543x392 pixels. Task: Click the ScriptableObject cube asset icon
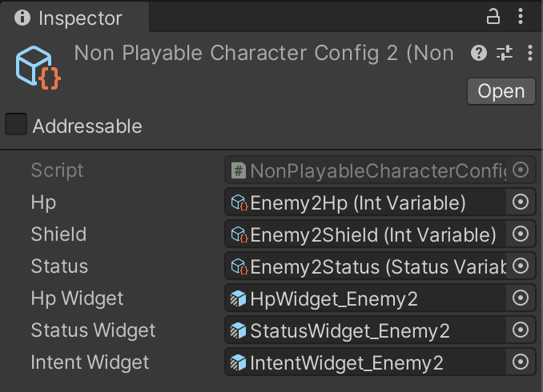click(38, 68)
